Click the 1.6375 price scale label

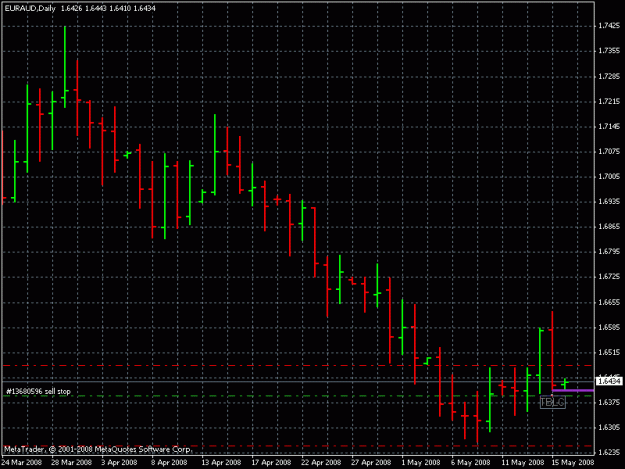tap(609, 402)
